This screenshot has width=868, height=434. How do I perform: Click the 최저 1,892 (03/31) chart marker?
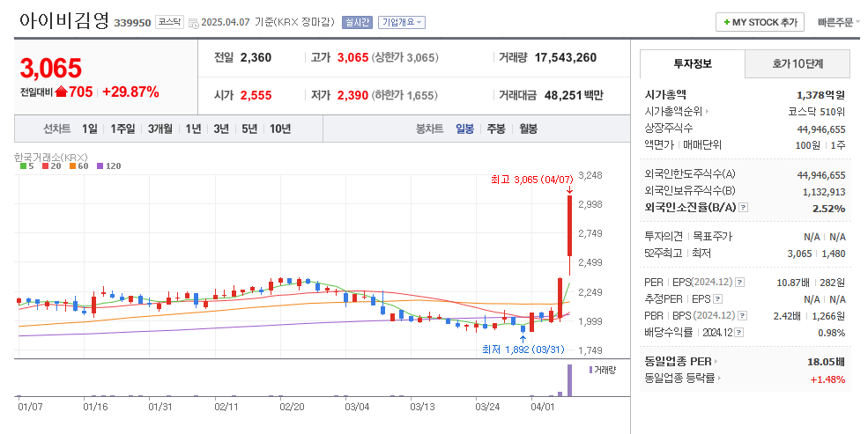click(523, 349)
